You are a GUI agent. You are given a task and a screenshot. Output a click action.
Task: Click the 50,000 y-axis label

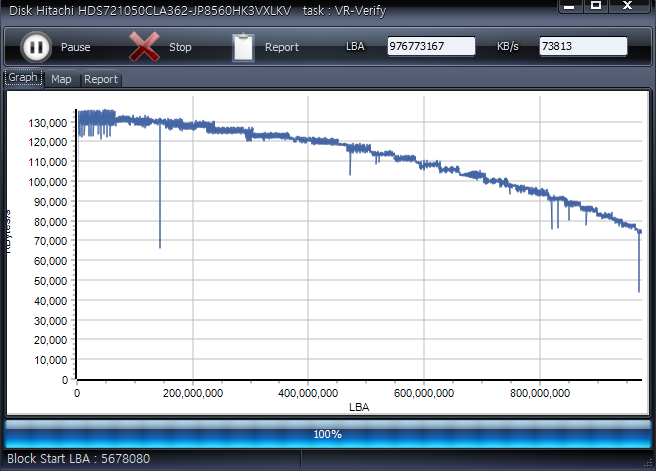(51, 281)
